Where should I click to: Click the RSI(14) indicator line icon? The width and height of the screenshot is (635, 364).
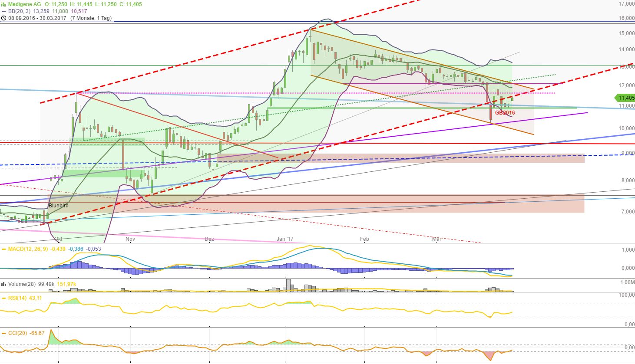[3, 298]
